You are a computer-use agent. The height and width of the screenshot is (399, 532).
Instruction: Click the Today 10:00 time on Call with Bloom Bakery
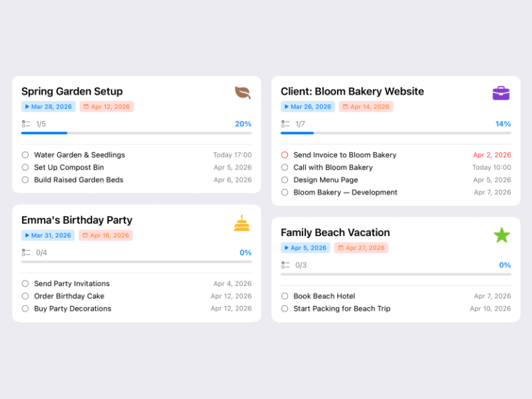coord(493,167)
